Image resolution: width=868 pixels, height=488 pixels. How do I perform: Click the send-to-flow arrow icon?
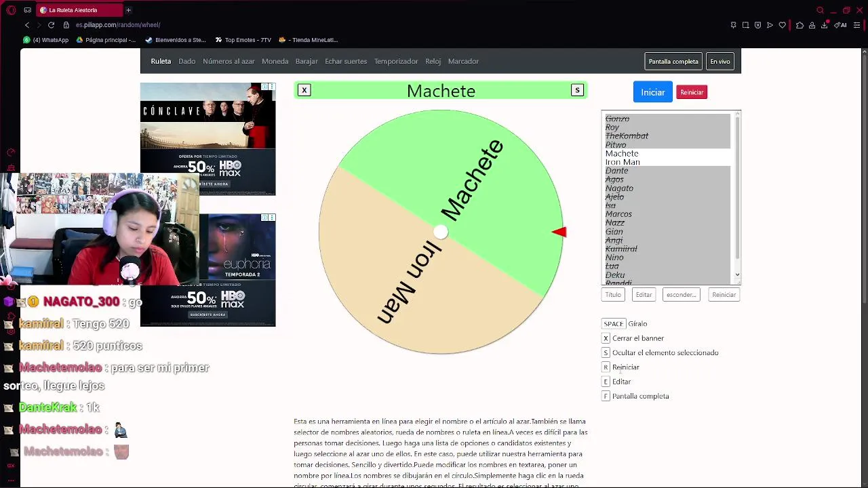[770, 25]
